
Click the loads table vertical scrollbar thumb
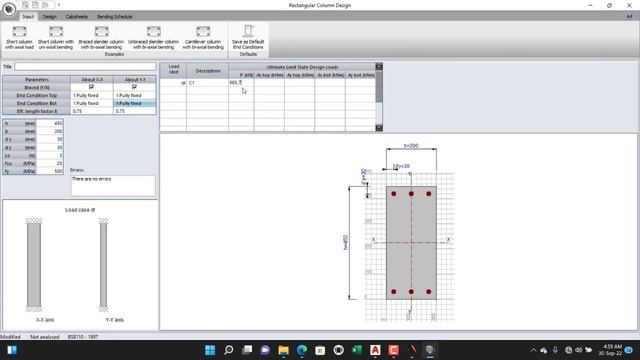pyautogui.click(x=379, y=87)
